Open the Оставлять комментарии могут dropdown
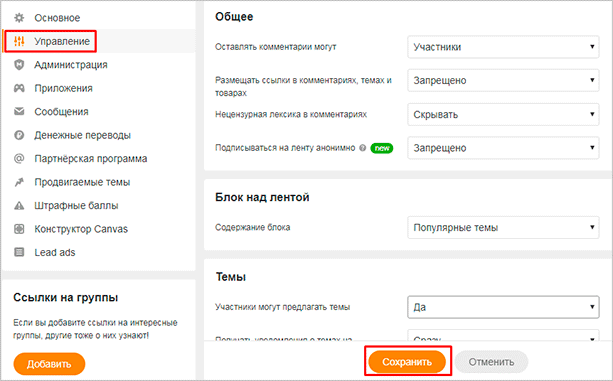This screenshot has width=613, height=381. (503, 47)
